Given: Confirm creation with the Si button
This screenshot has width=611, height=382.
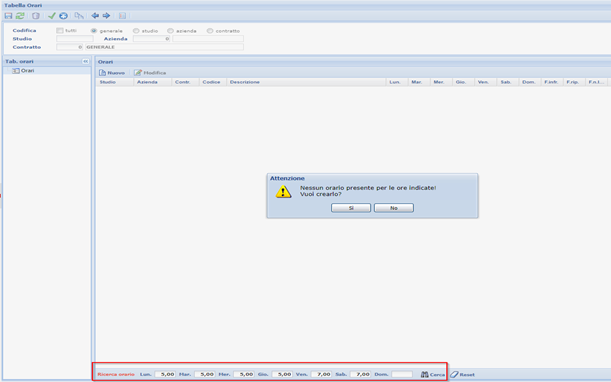Looking at the screenshot, I should point(351,208).
